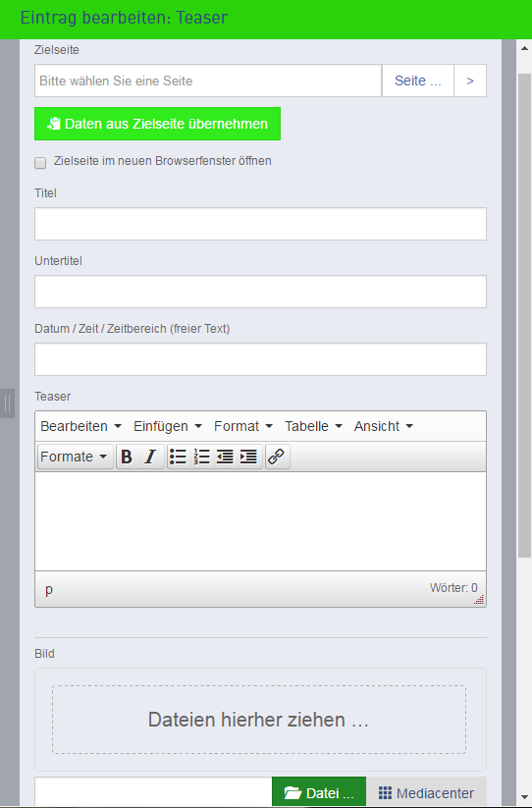Click the file path field beside Datei
Viewport: 532px width, 808px height.
tap(153, 792)
